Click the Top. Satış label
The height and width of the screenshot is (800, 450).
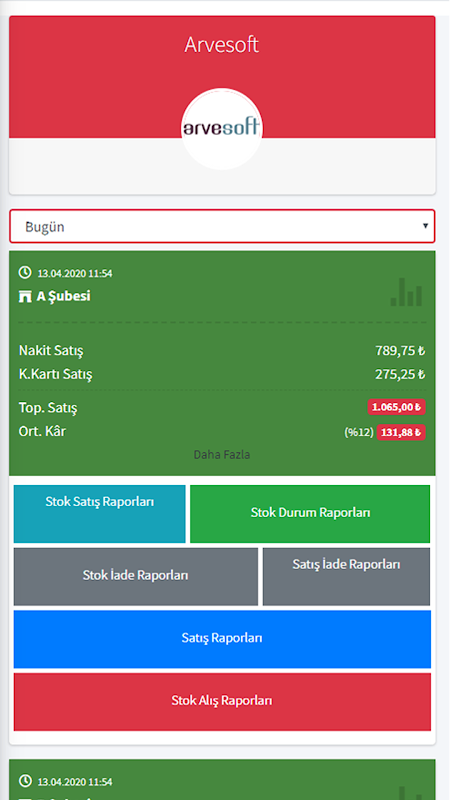(48, 408)
